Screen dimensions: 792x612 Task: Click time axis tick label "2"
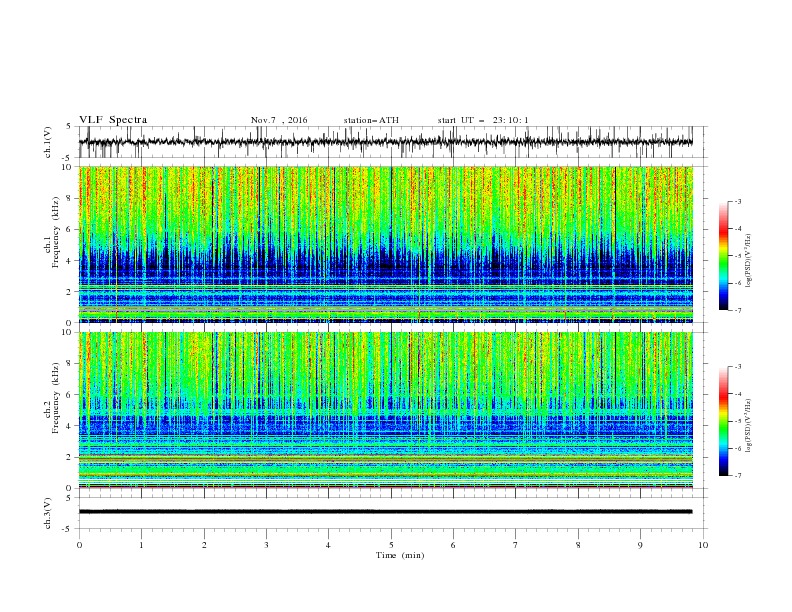(204, 545)
